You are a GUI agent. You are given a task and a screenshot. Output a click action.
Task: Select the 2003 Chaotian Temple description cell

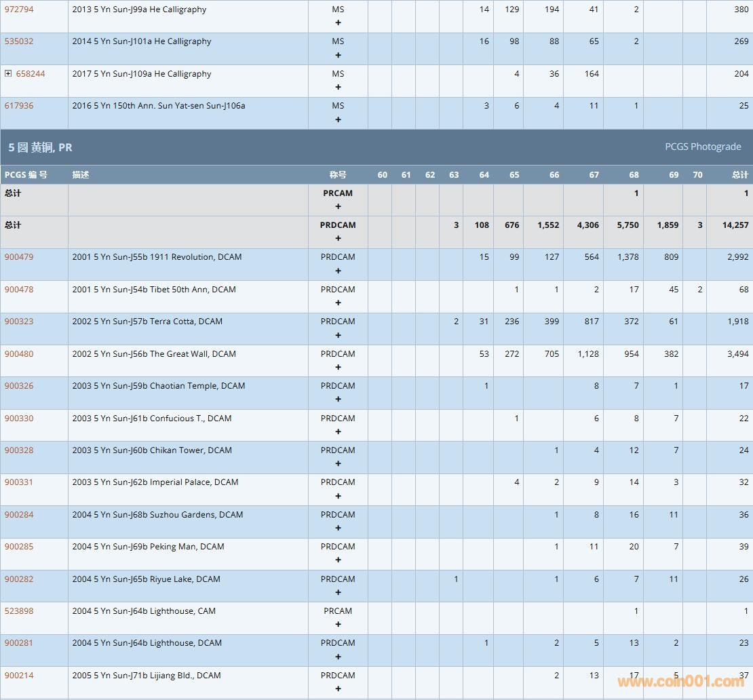[159, 386]
